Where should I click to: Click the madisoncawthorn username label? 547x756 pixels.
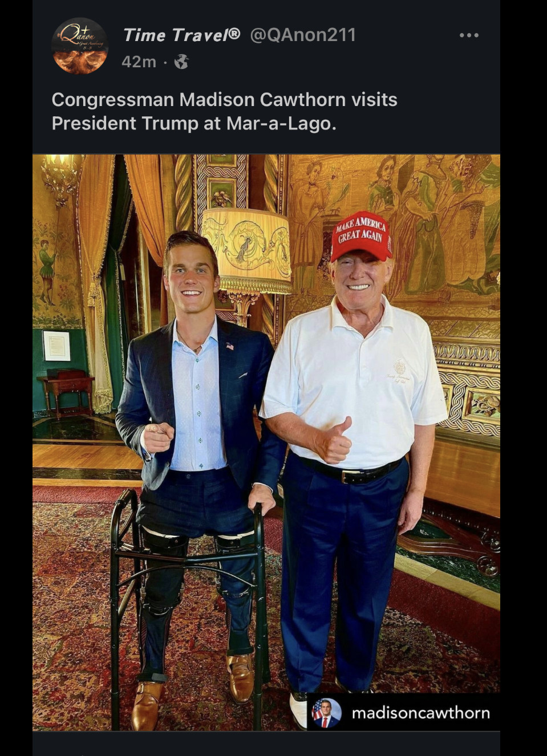tap(421, 713)
